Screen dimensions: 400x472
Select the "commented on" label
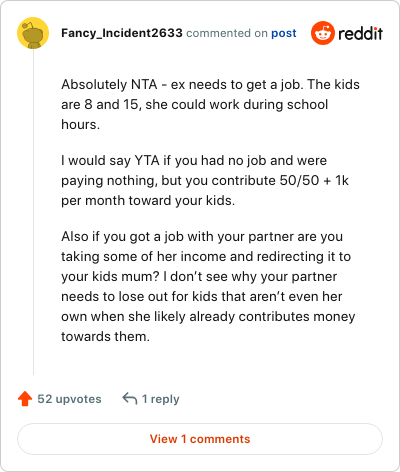(227, 33)
